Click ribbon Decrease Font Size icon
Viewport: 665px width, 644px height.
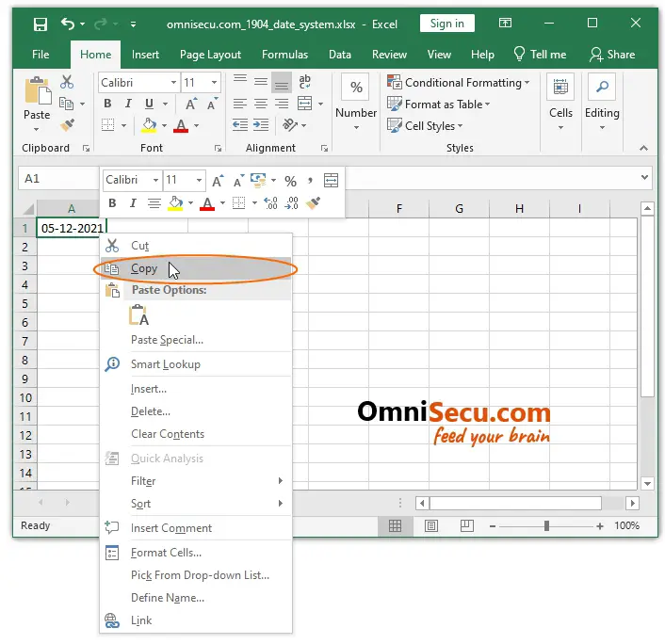point(212,104)
